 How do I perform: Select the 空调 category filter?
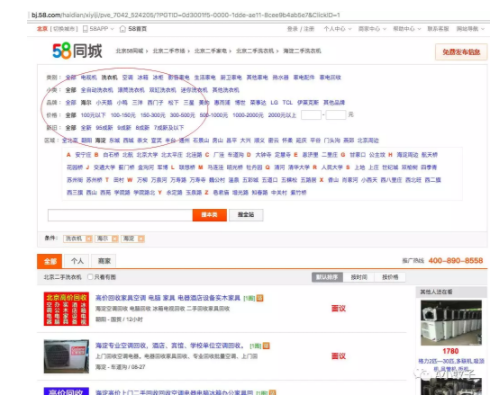[x=127, y=77]
